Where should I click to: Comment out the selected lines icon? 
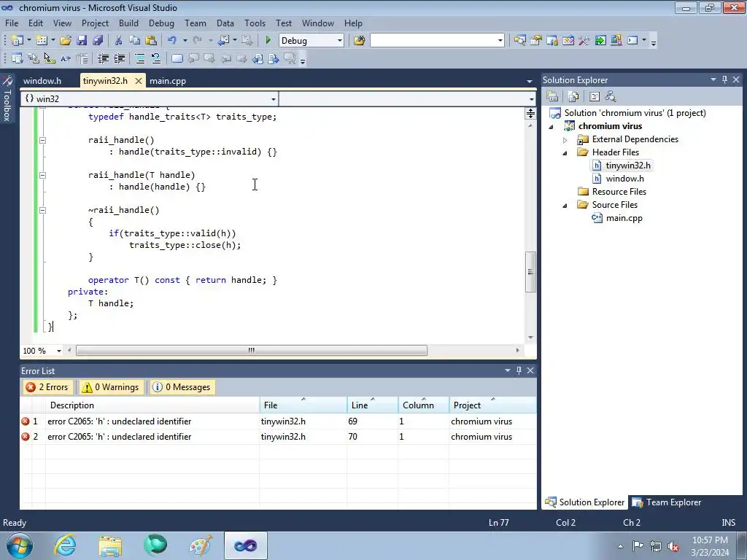click(x=140, y=58)
